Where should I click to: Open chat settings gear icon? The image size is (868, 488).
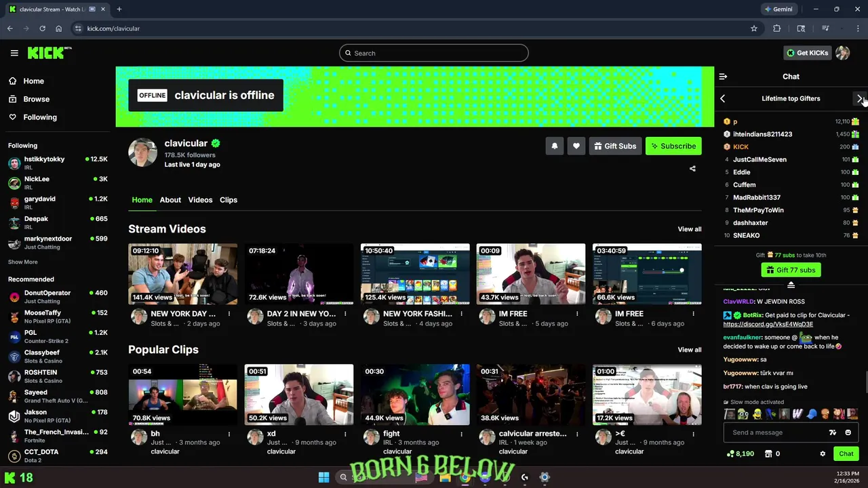[823, 453]
